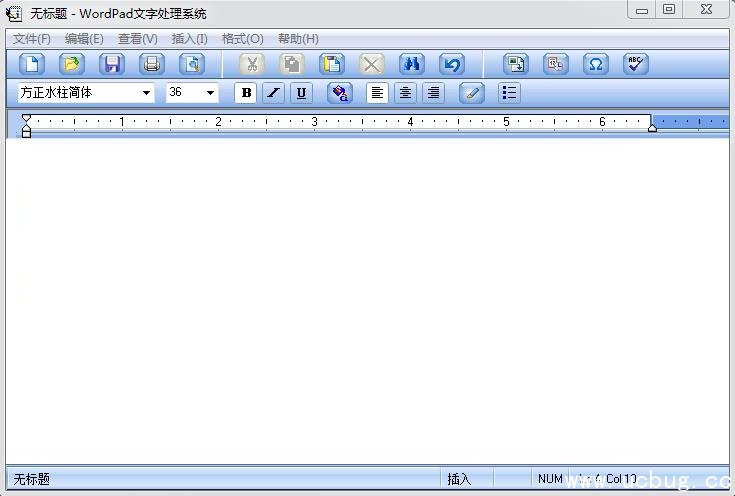Toggle underline formatting
The height and width of the screenshot is (496, 735).
tap(301, 93)
